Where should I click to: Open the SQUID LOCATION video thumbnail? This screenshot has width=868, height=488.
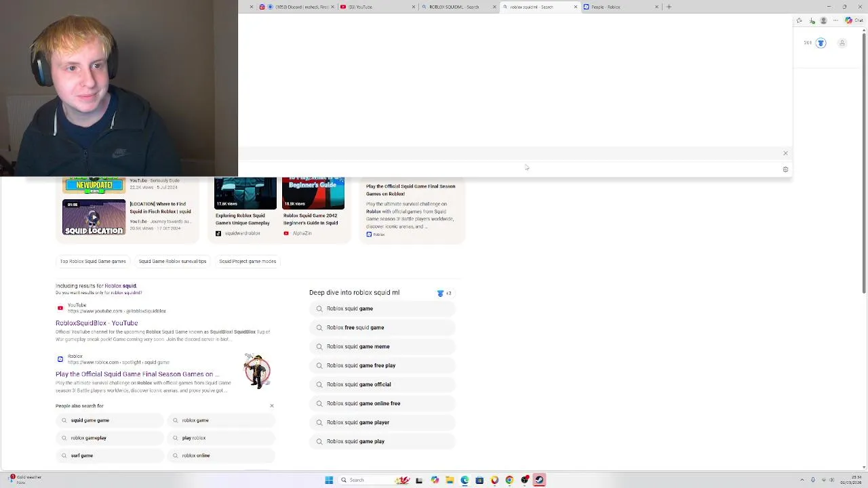click(94, 217)
